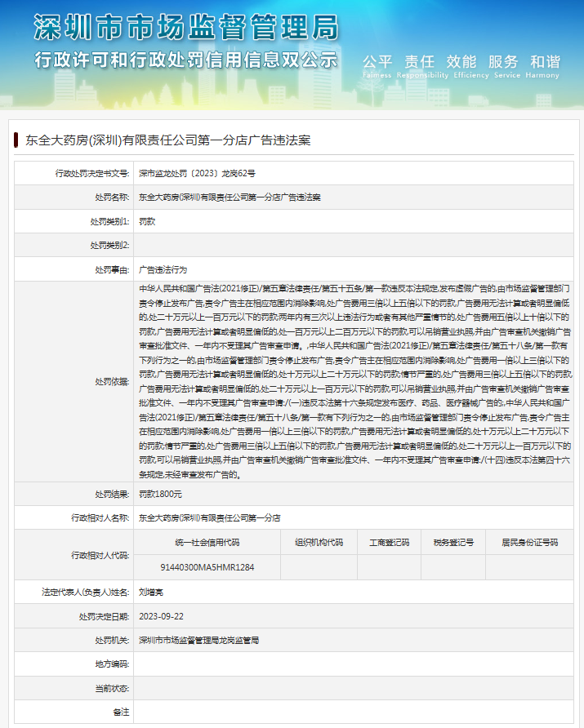584x728 pixels.
Task: Select 深圳市市场监督管理局龙岗监管局 authority value
Action: coord(198,640)
